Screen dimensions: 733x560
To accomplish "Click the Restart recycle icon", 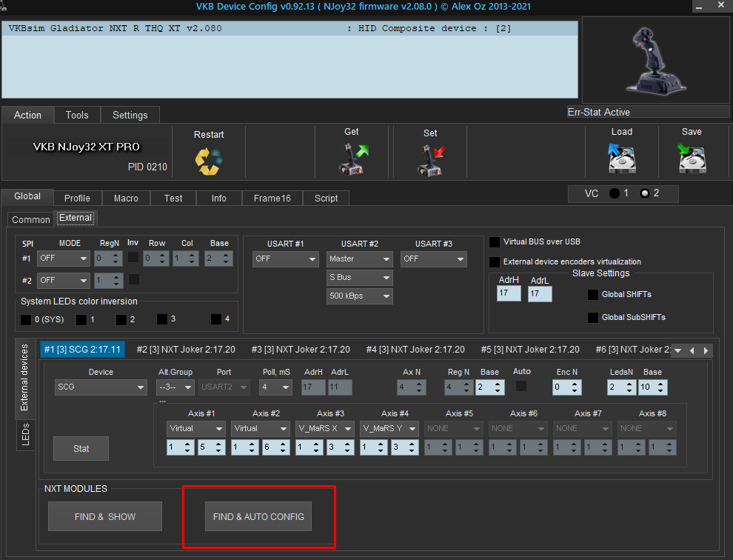I will tap(208, 161).
